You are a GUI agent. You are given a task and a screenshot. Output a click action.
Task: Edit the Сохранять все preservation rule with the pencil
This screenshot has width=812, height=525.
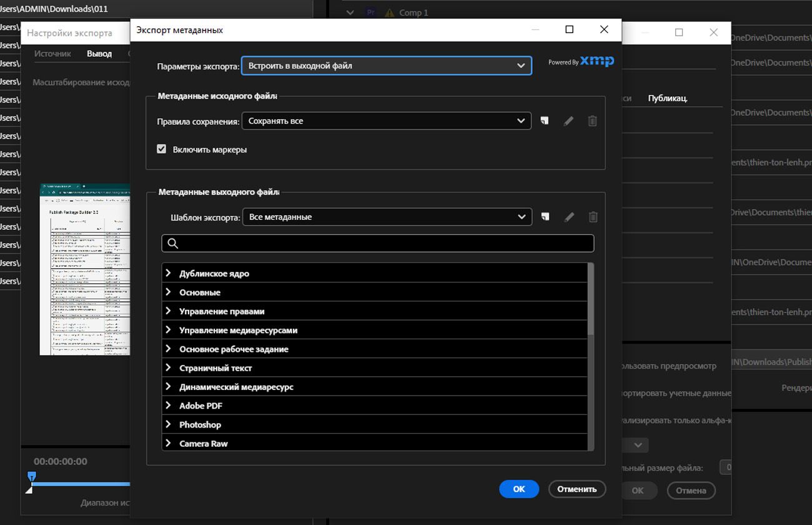[x=568, y=121]
